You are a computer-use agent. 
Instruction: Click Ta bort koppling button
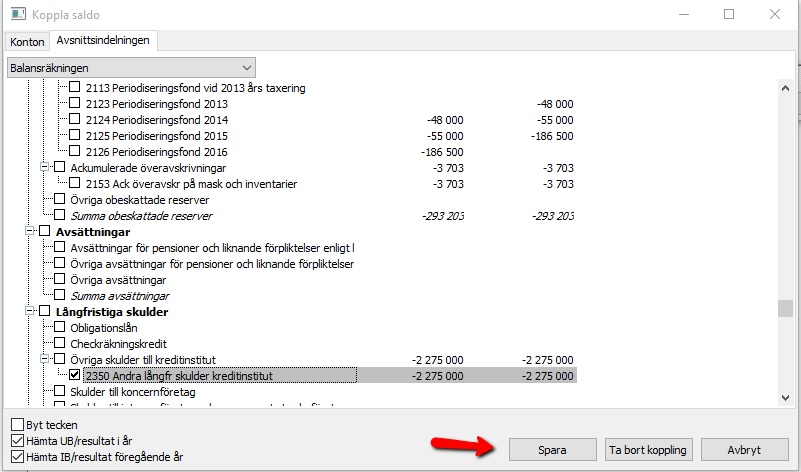pyautogui.click(x=648, y=450)
